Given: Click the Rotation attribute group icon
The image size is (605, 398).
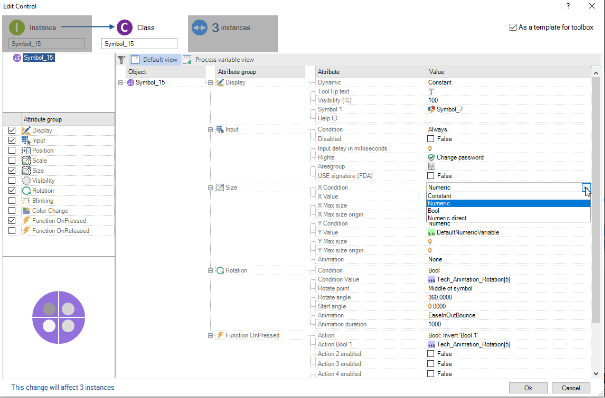Looking at the screenshot, I should coord(220,271).
